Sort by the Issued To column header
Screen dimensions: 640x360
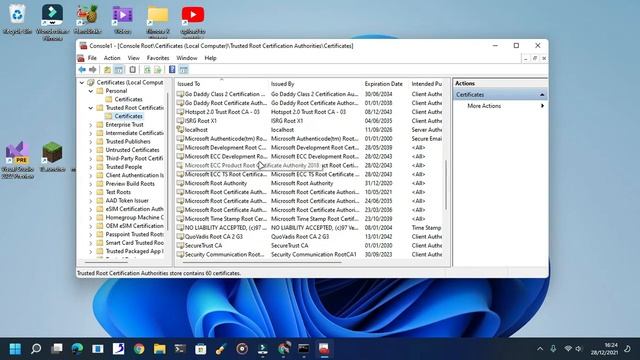pos(222,84)
